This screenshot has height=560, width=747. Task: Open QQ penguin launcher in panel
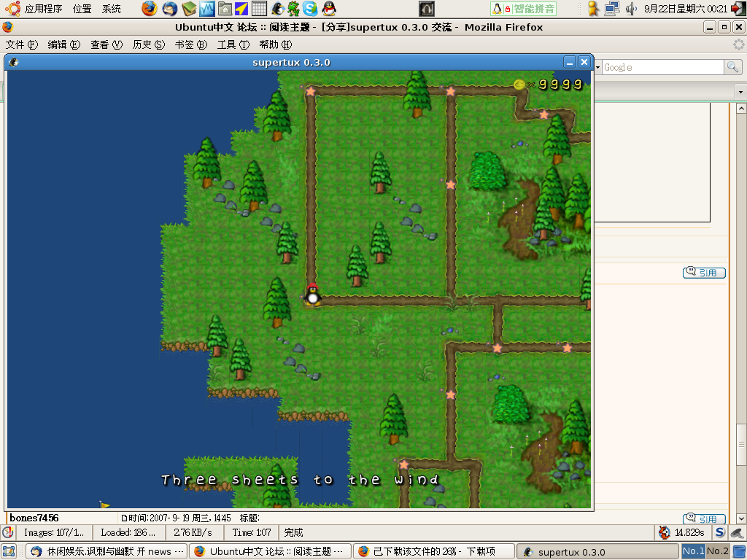(329, 9)
